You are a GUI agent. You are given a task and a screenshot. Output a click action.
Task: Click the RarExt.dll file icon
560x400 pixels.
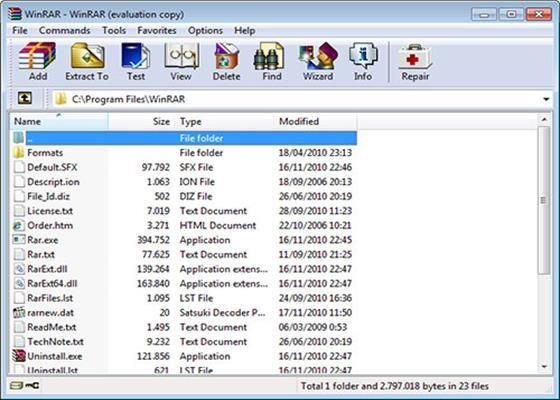point(19,269)
